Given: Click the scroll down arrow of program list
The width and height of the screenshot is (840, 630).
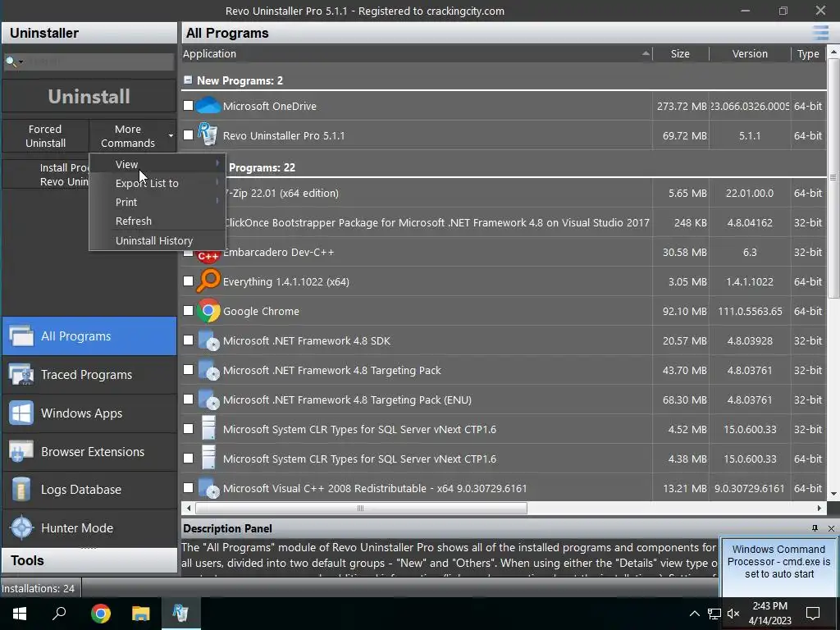Looking at the screenshot, I should coord(833,494).
